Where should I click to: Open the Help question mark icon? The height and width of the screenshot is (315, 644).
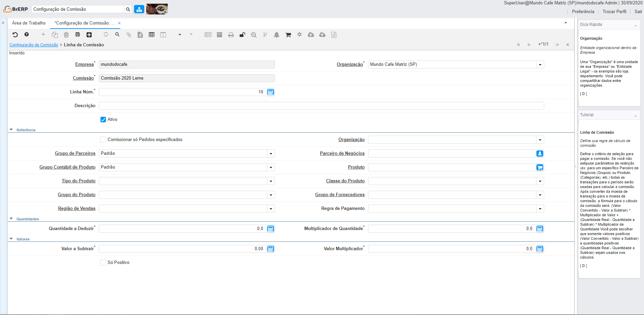click(x=27, y=35)
